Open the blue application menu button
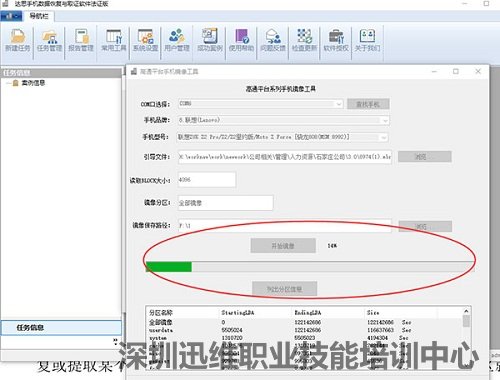 coord(11,16)
